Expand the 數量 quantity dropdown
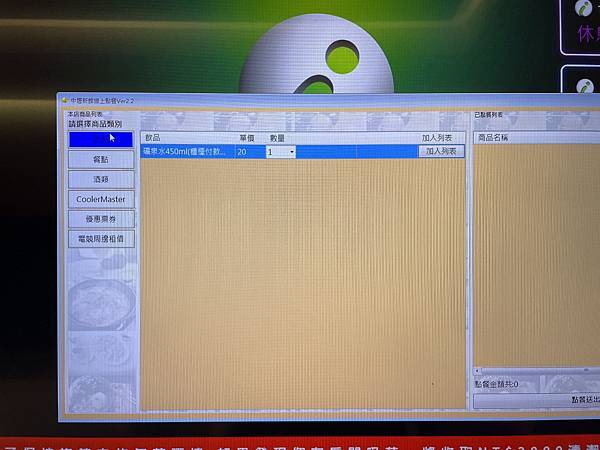Viewport: 600px width, 450px height. point(292,152)
